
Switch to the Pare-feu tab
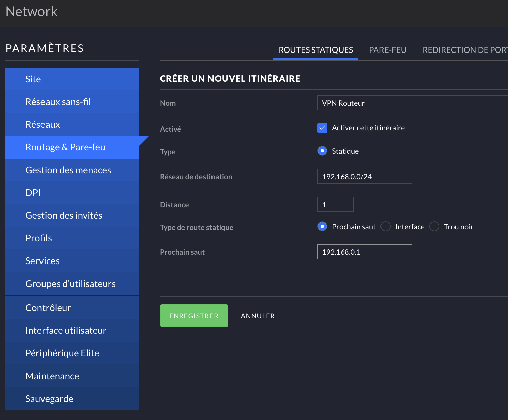388,50
